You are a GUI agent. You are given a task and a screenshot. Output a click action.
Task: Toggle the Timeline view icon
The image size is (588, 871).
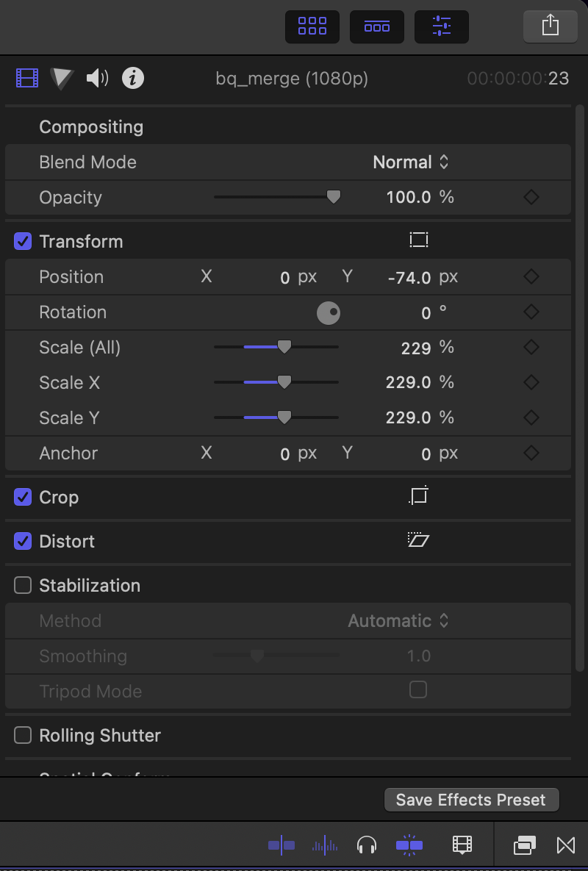coord(377,26)
